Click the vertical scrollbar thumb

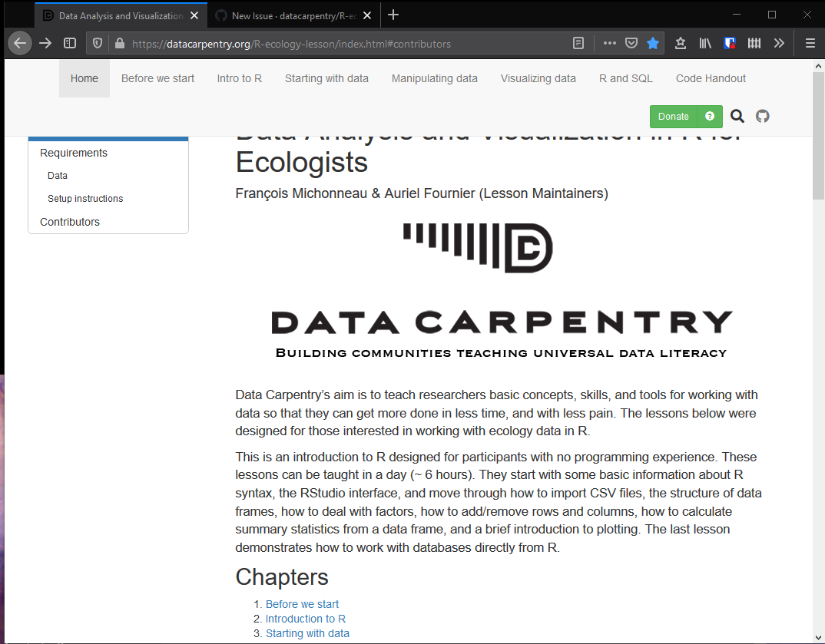click(818, 136)
